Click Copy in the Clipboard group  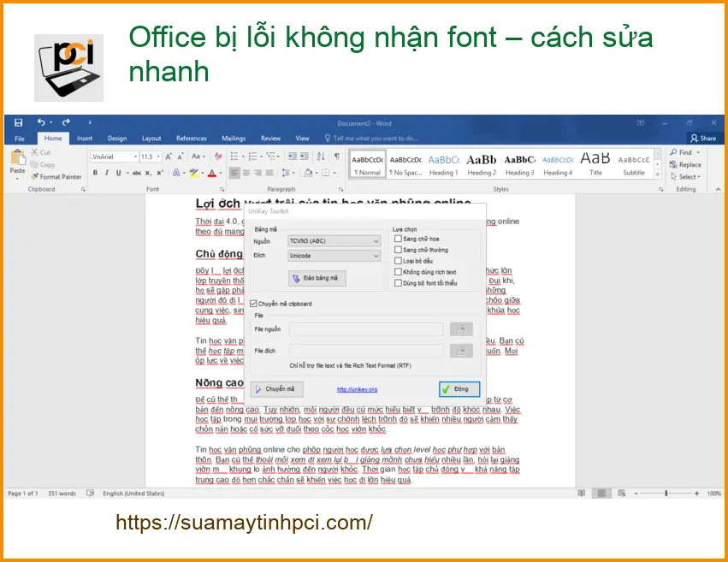click(x=43, y=165)
